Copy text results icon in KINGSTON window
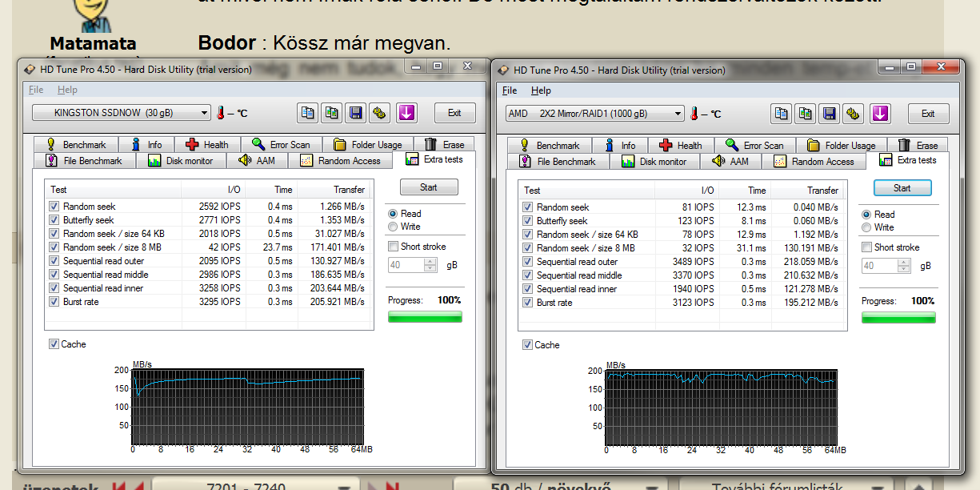Image resolution: width=980 pixels, height=490 pixels. (308, 113)
